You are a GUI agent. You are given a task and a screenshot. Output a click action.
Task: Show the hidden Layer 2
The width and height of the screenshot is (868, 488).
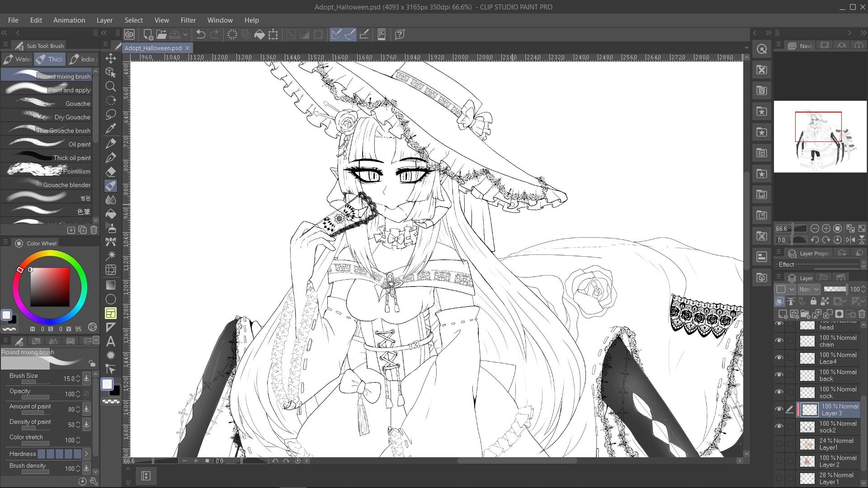779,461
